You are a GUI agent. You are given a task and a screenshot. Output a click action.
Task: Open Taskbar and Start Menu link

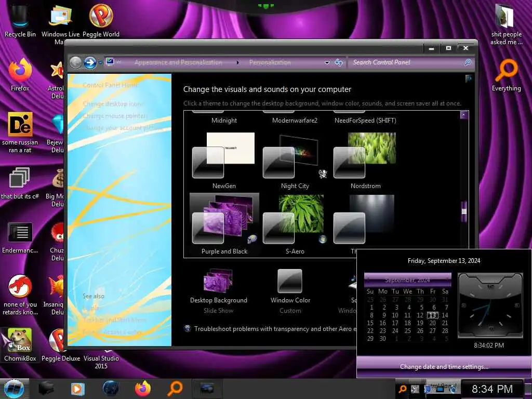115,320
